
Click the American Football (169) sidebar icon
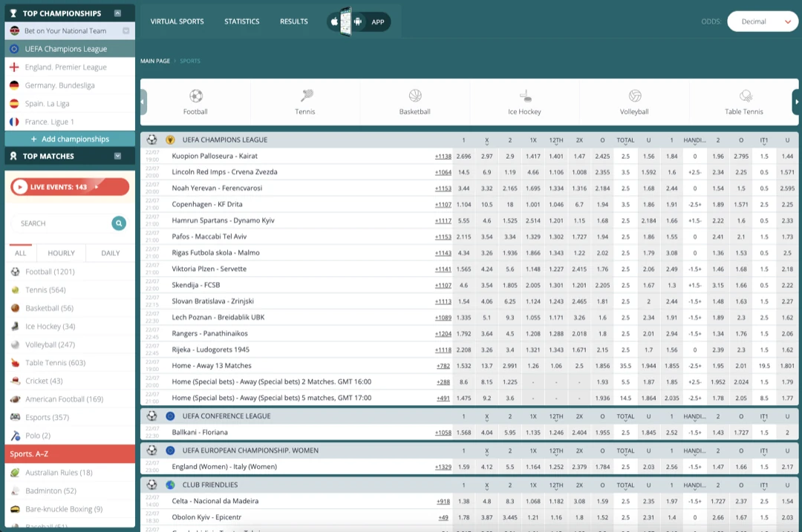pyautogui.click(x=16, y=399)
